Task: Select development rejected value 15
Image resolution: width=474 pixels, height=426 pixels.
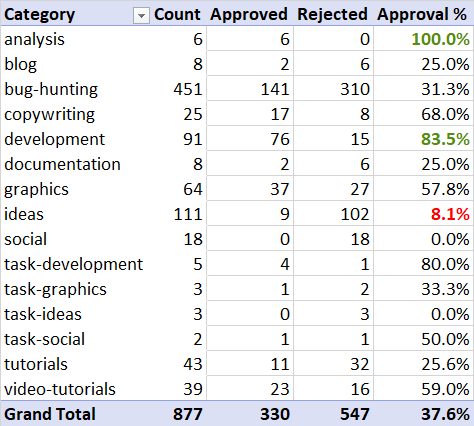Action: pyautogui.click(x=360, y=139)
